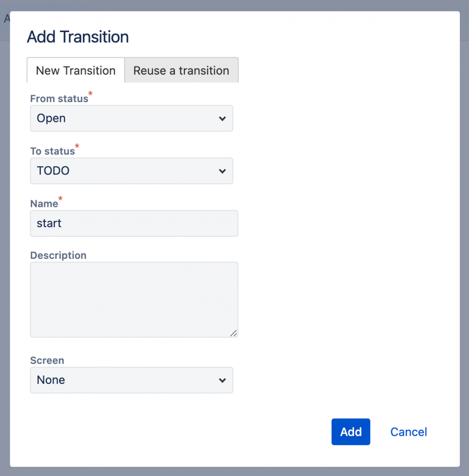469x476 pixels.
Task: Click the Description textarea resize grip
Action: pos(234,333)
